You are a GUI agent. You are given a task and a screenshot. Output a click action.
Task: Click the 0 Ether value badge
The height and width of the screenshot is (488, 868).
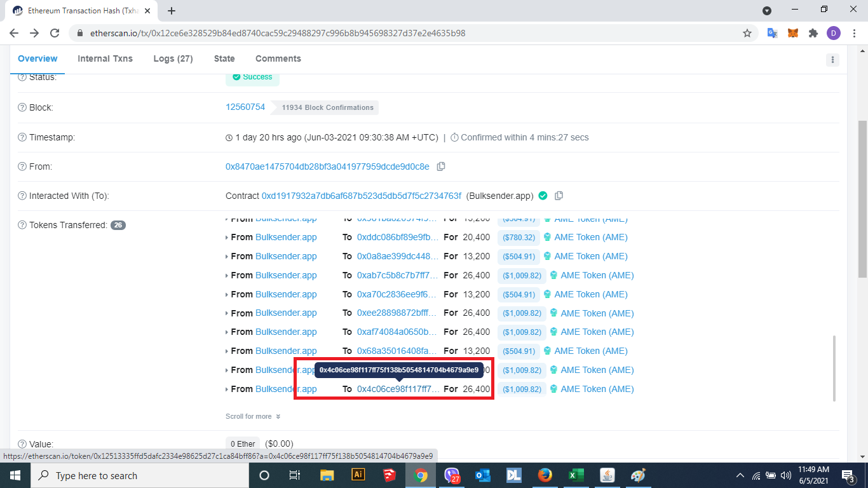[243, 444]
